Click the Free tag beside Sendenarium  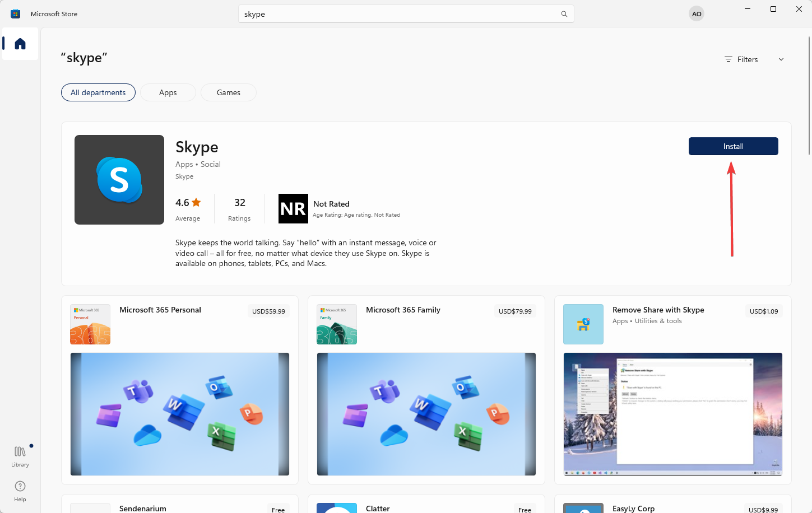tap(278, 509)
